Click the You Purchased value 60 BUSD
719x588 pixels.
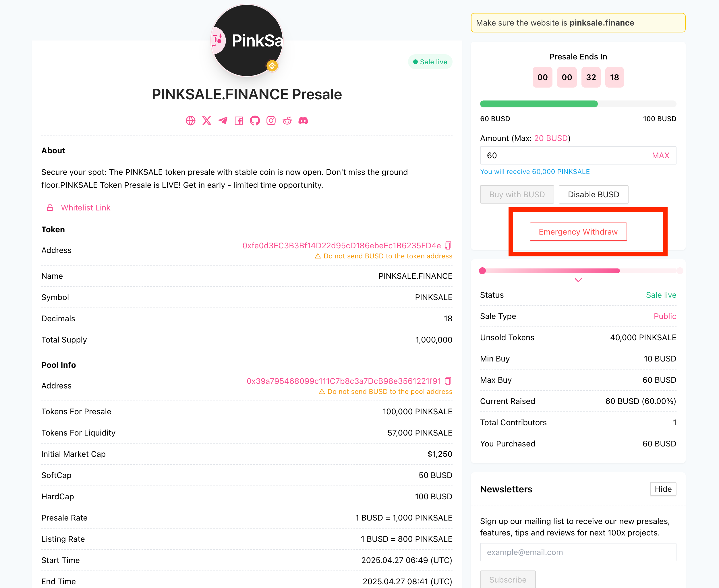point(659,443)
